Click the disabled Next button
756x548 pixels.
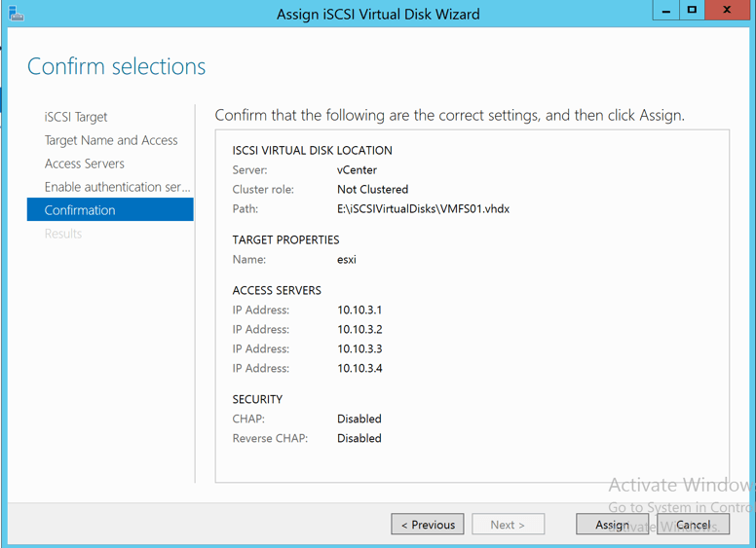[508, 525]
